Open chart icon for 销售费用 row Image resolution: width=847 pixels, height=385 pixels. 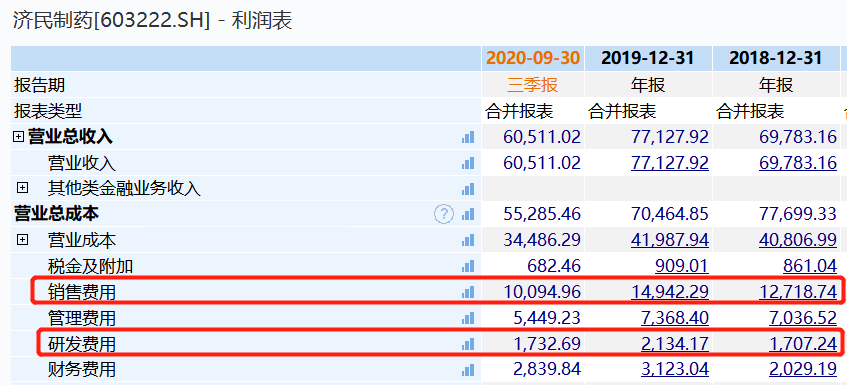pos(468,292)
